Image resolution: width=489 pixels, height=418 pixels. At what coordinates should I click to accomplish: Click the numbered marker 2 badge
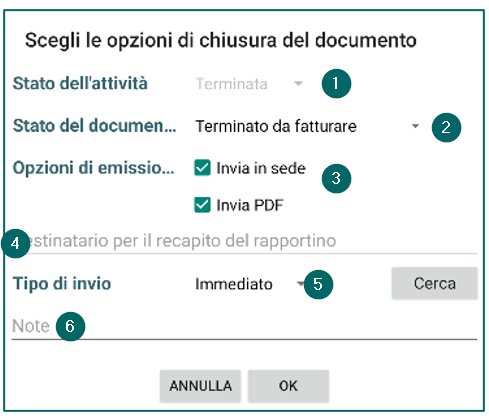pyautogui.click(x=446, y=127)
